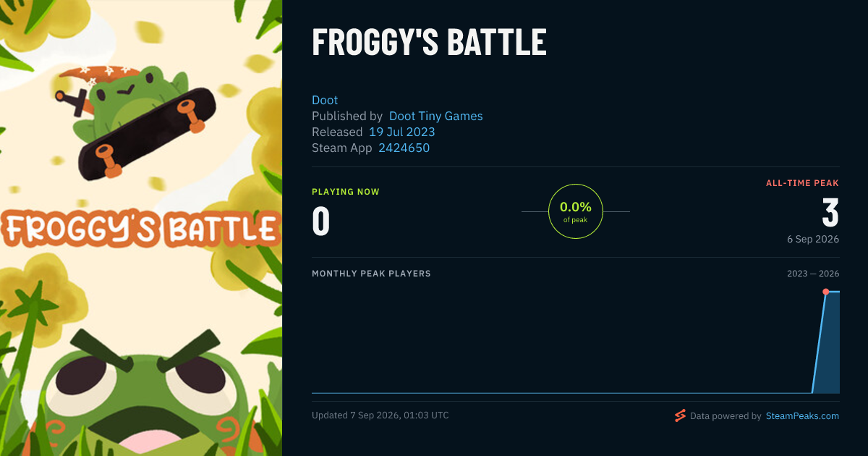This screenshot has height=456, width=868.
Task: Open the Doot developer link
Action: pyautogui.click(x=325, y=100)
